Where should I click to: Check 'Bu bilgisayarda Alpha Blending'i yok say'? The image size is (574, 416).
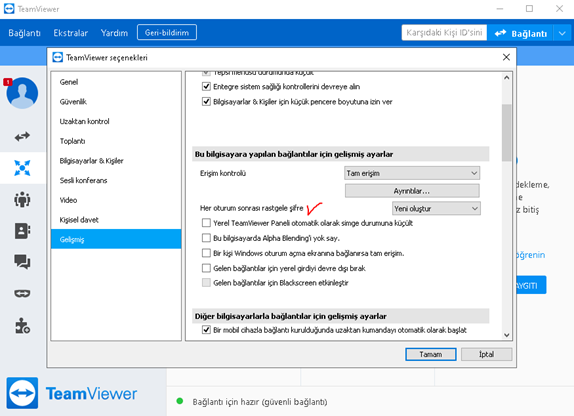[x=206, y=238]
